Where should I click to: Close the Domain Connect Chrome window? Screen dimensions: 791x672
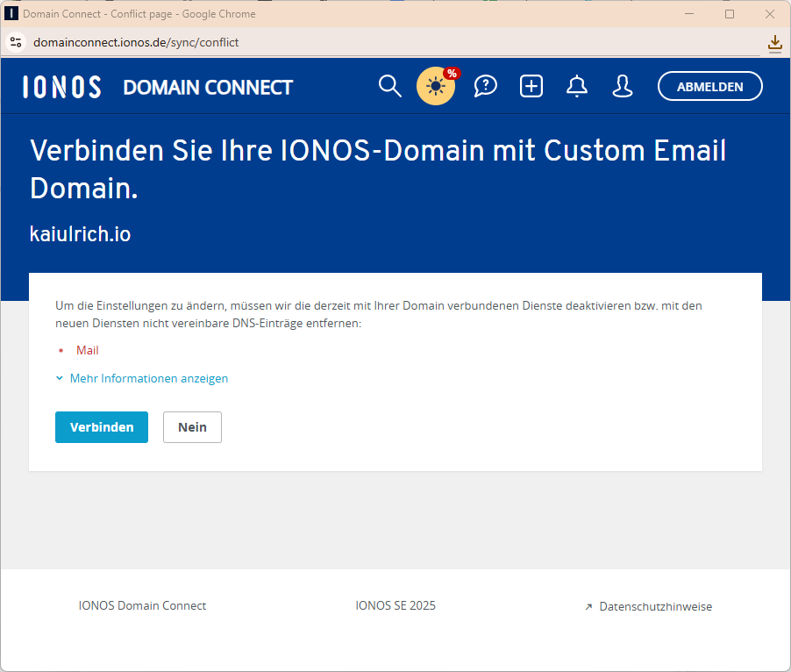[x=769, y=14]
